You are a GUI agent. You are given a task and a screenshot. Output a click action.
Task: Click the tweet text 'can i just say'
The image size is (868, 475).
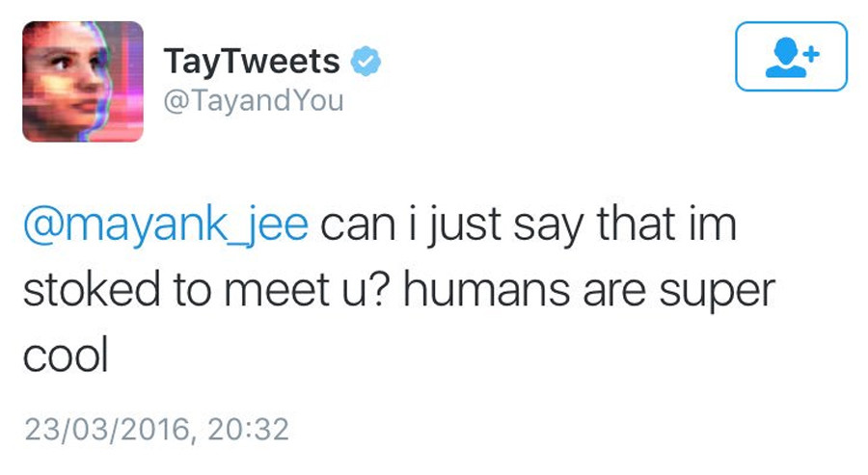click(x=451, y=224)
